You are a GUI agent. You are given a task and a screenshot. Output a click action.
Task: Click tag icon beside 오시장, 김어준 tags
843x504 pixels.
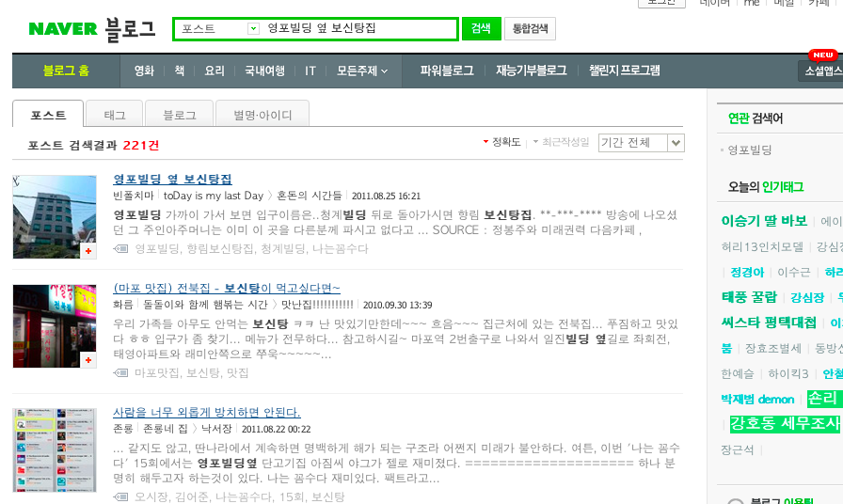(x=121, y=497)
